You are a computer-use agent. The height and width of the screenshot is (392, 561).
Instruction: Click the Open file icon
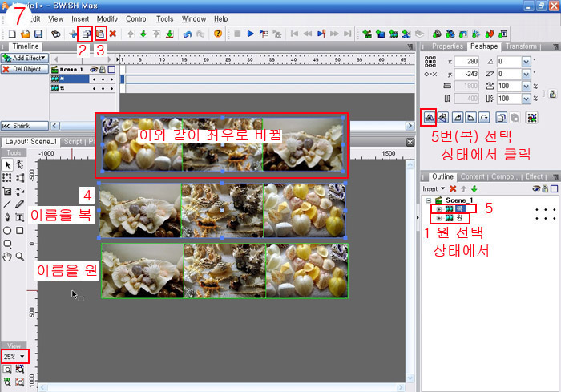click(x=25, y=34)
